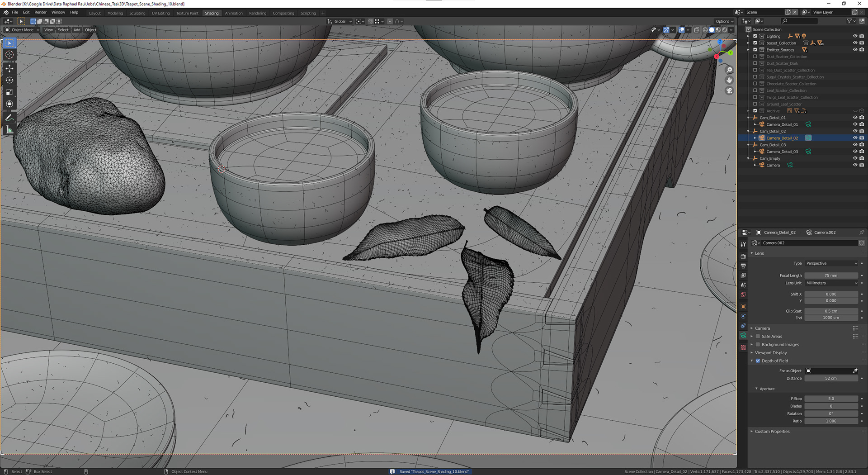This screenshot has height=475, width=868.
Task: Click the viewport zoom magnifier icon
Action: (x=729, y=70)
